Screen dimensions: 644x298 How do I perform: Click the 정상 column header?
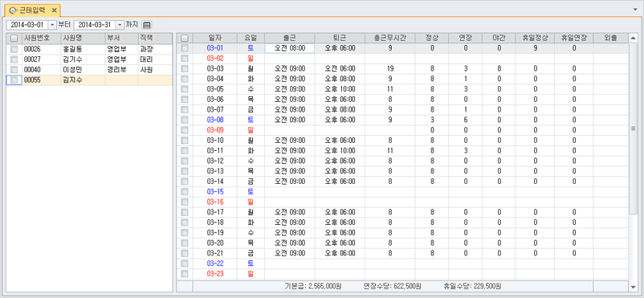432,38
